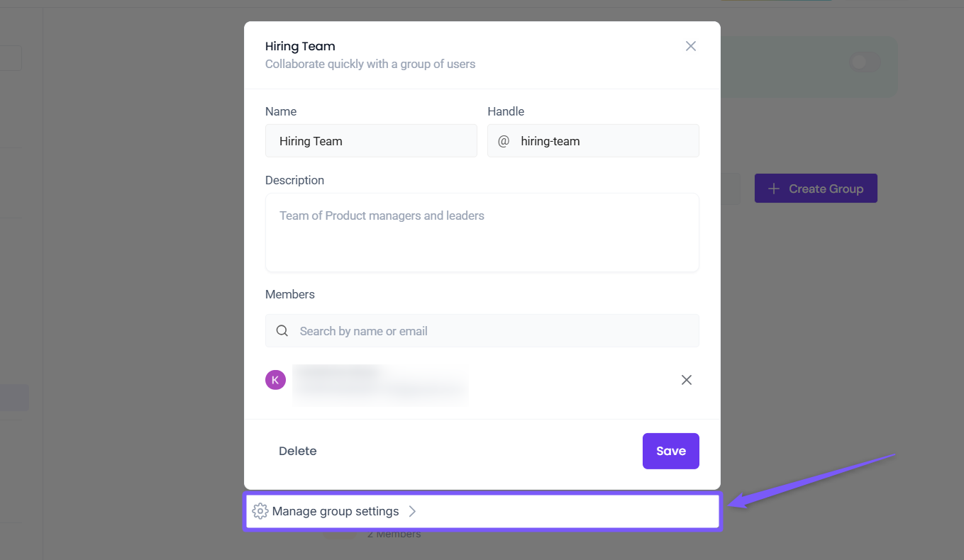Toggle the switch behind the dialog

pos(865,62)
